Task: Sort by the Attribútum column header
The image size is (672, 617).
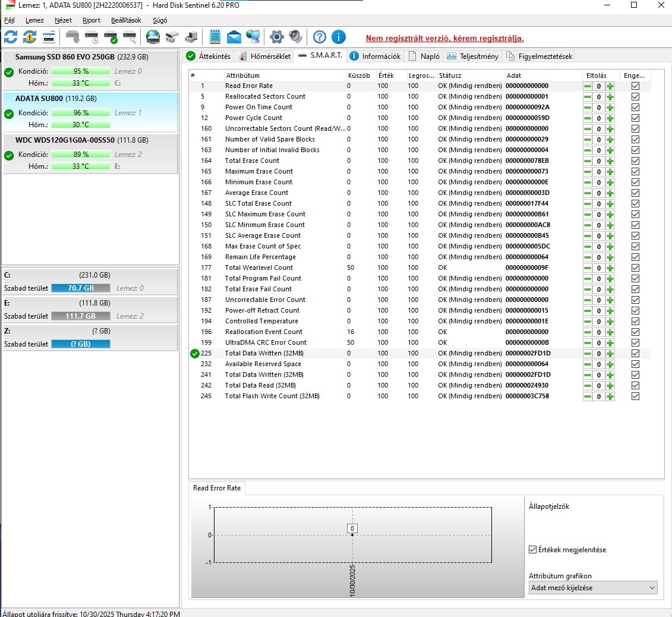Action: point(285,75)
